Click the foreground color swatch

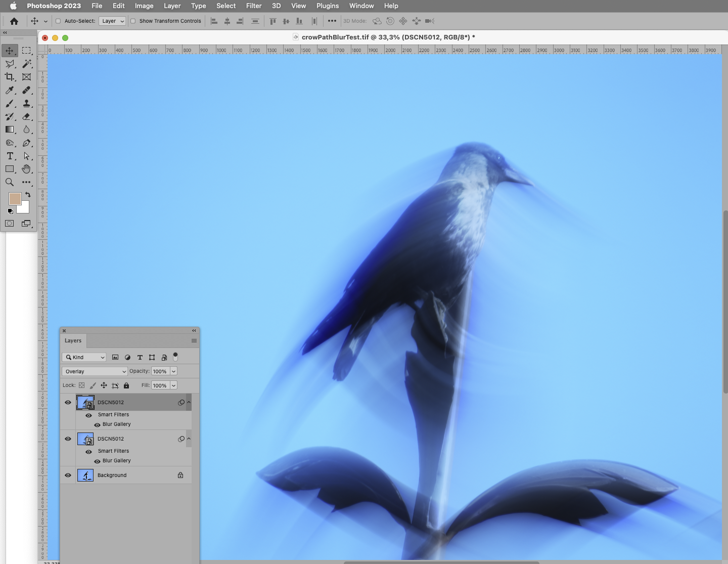(16, 199)
